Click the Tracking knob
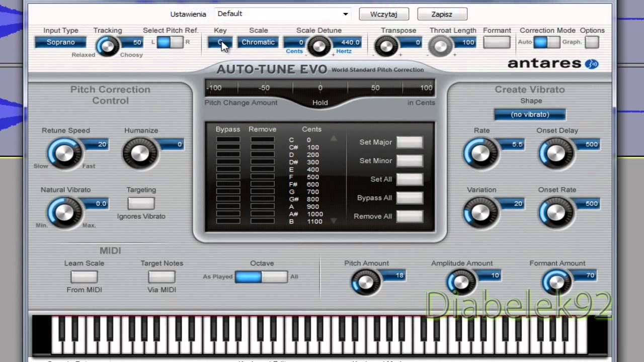This screenshot has height=362, width=644. tap(107, 46)
